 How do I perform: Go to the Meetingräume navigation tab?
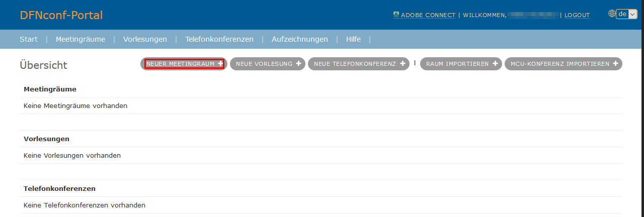80,39
